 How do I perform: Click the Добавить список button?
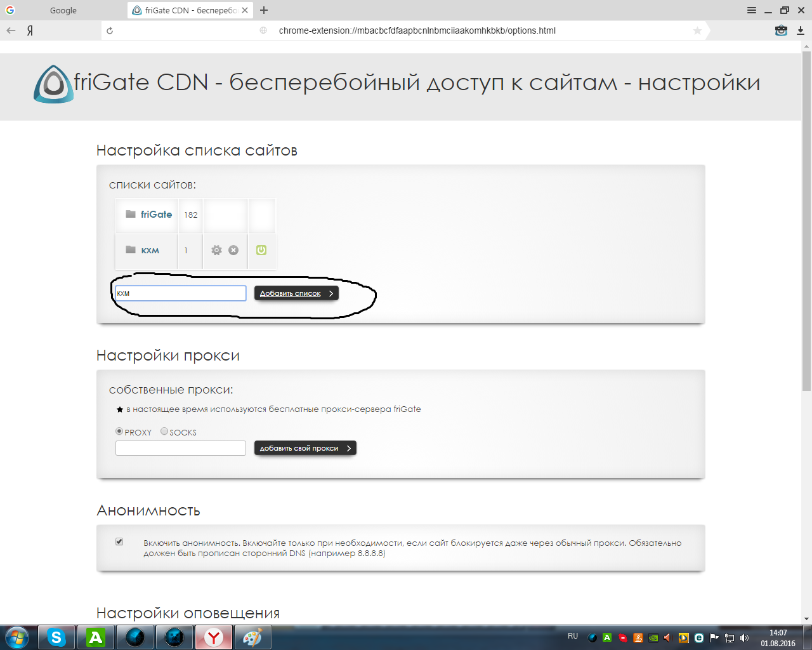tap(296, 293)
